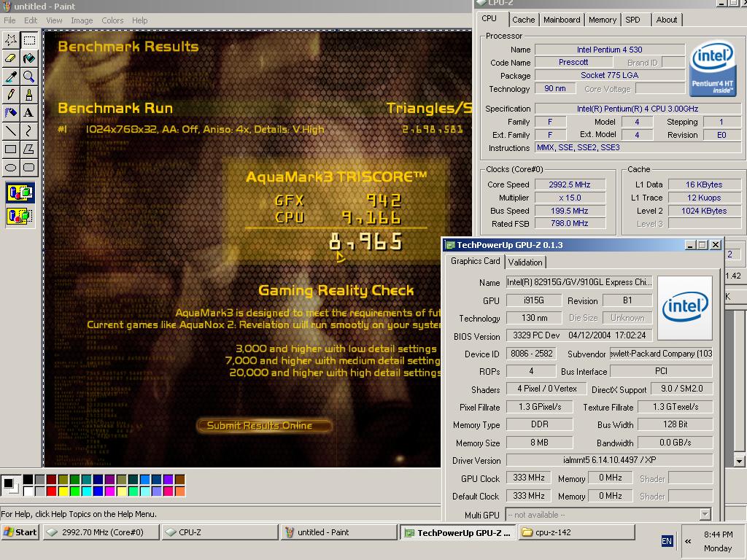Pick the Polygon shape tool
Image resolution: width=747 pixels, height=560 pixels.
[x=29, y=149]
